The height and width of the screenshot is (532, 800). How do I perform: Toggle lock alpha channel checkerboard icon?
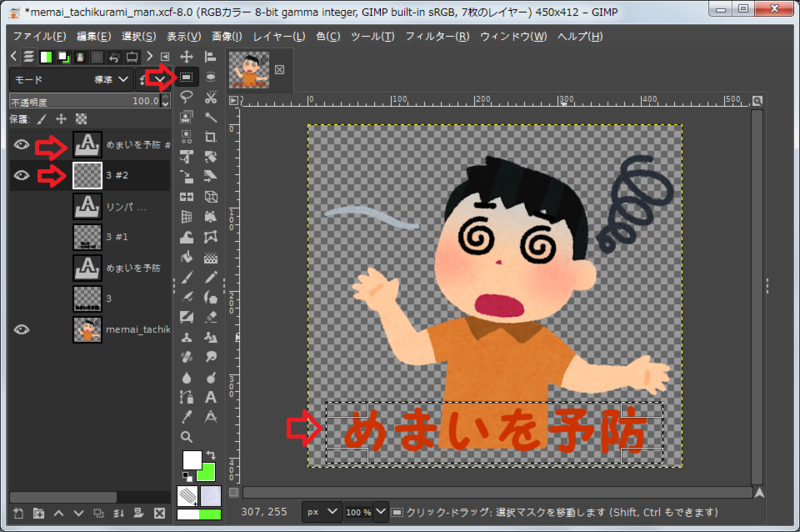coord(81,119)
